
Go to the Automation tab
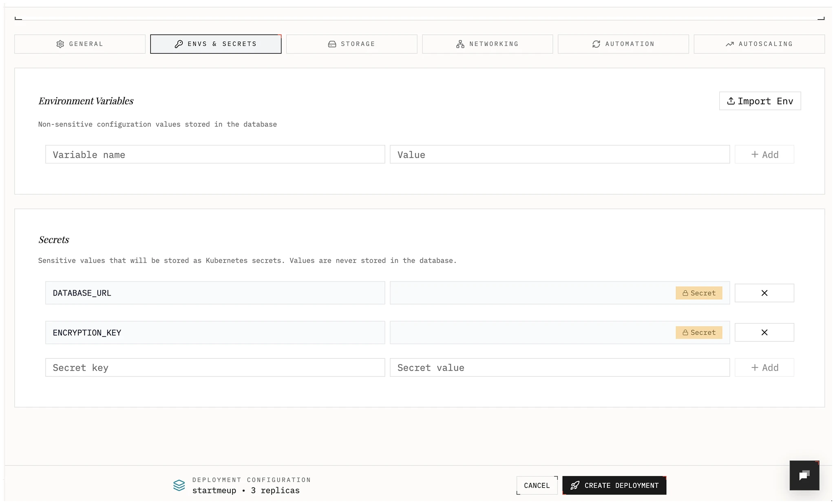coord(623,44)
